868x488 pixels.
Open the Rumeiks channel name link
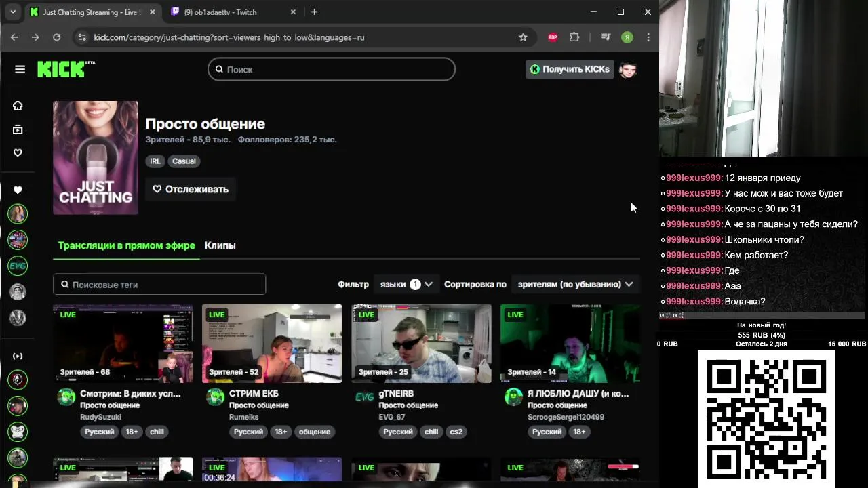(243, 417)
